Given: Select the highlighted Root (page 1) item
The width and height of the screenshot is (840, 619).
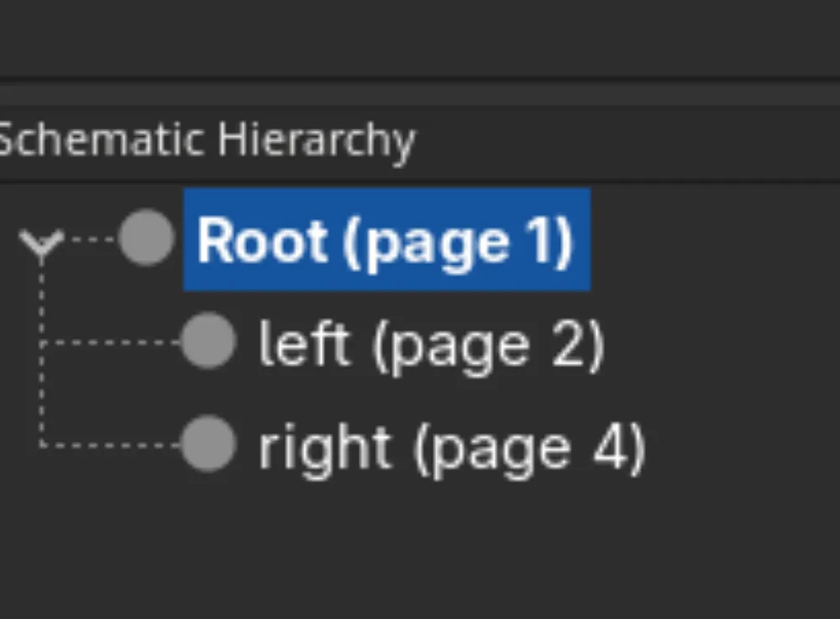Looking at the screenshot, I should pyautogui.click(x=386, y=240).
